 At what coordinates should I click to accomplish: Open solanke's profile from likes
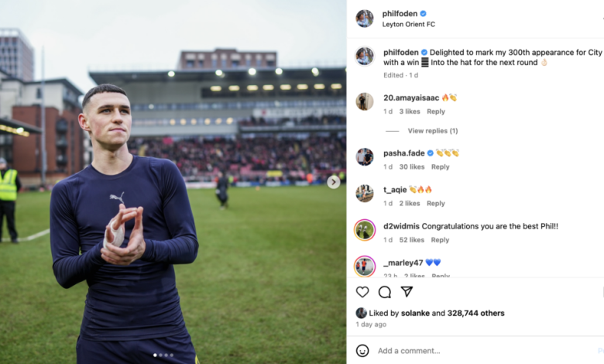415,313
